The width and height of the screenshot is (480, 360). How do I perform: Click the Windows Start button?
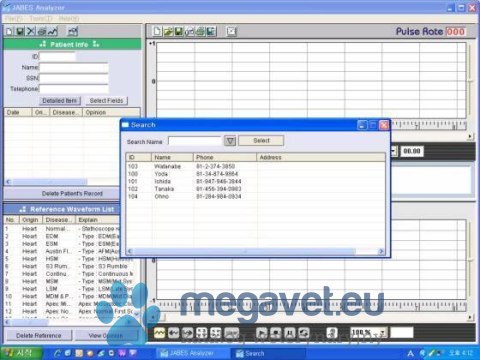(x=21, y=353)
